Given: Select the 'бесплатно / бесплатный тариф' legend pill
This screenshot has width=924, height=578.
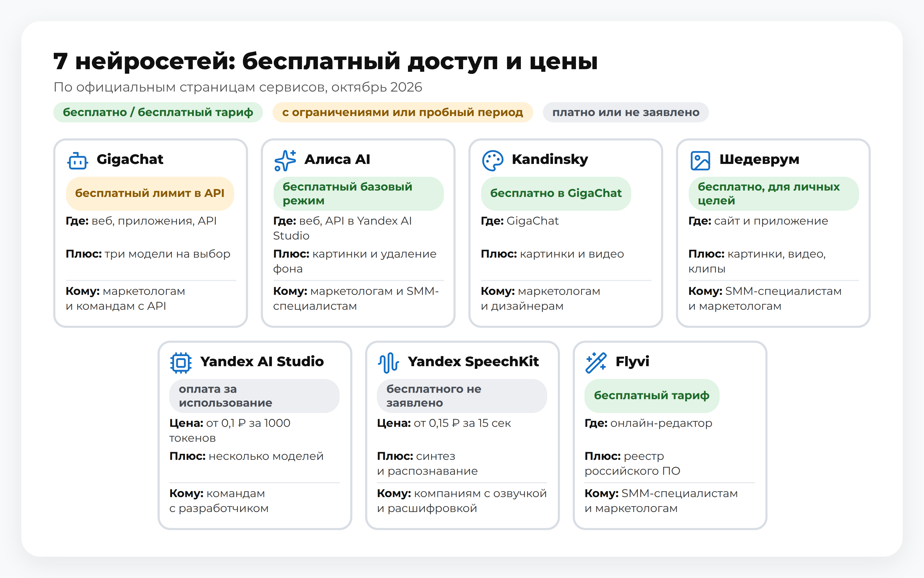Looking at the screenshot, I should pos(158,112).
